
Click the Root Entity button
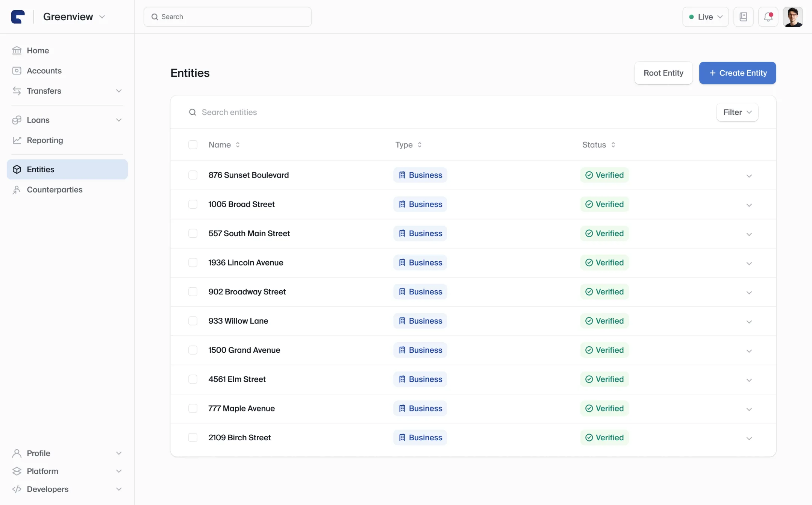point(663,73)
